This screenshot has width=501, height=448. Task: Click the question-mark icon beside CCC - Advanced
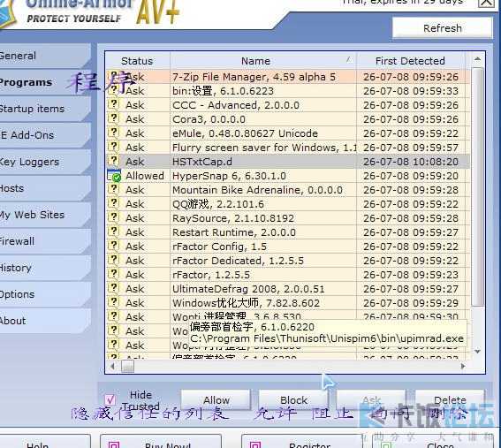(113, 104)
